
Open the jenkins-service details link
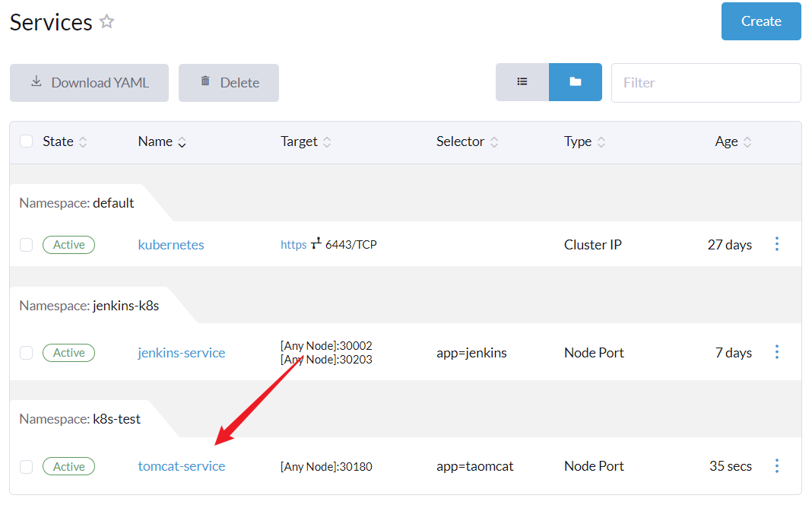182,353
